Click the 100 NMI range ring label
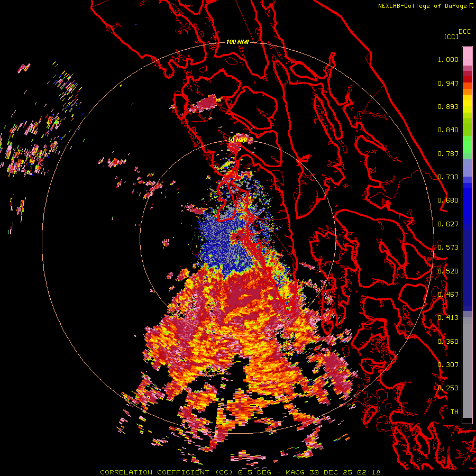This screenshot has width=476, height=476. [x=237, y=42]
